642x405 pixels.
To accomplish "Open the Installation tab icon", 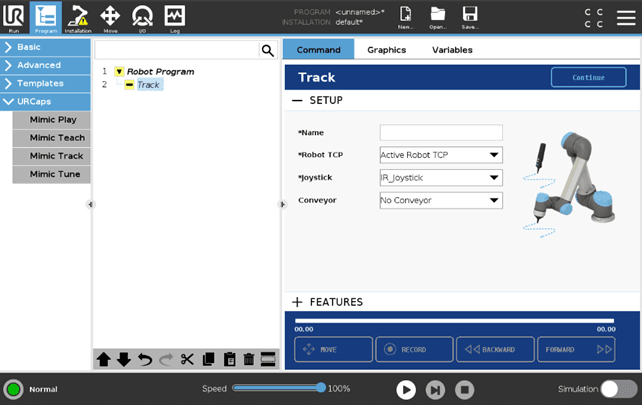I will point(77,17).
